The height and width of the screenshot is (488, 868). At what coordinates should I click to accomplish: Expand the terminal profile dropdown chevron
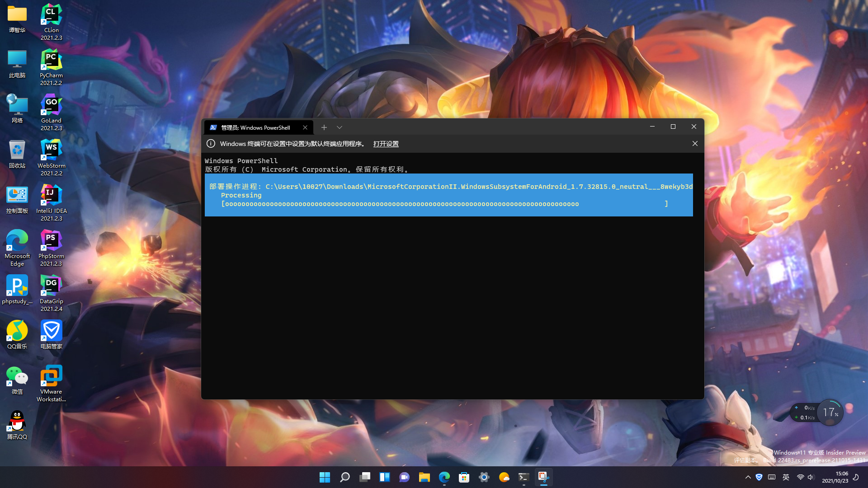340,127
